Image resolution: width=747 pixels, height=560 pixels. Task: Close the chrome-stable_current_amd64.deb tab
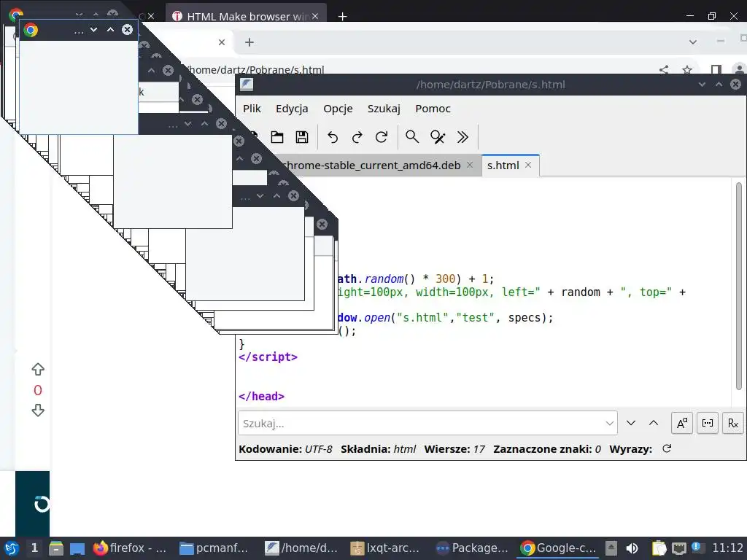[470, 165]
